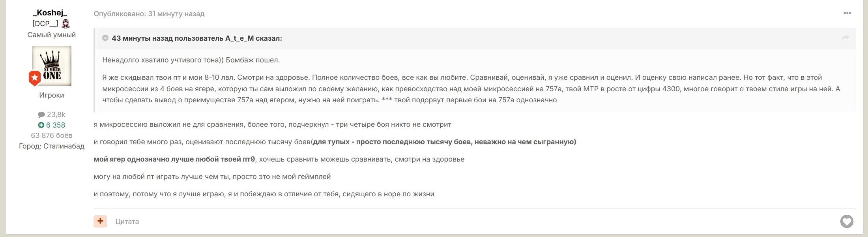Click the quote header mentioning A_t_e_M

(x=197, y=38)
